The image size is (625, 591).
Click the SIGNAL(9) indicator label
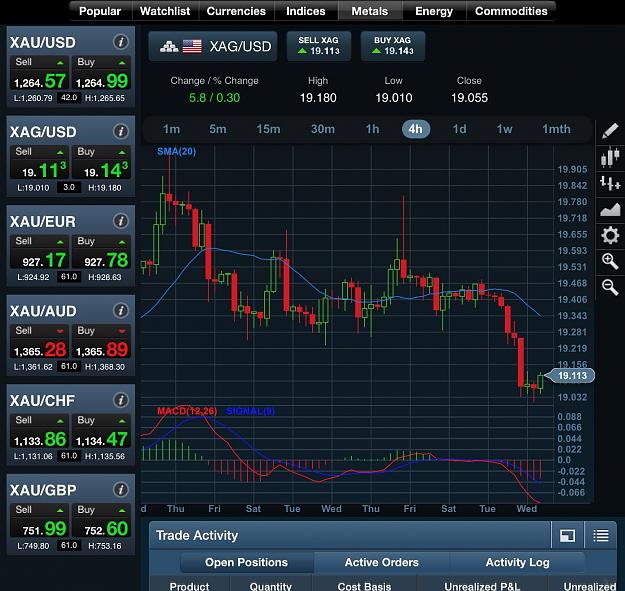(250, 411)
